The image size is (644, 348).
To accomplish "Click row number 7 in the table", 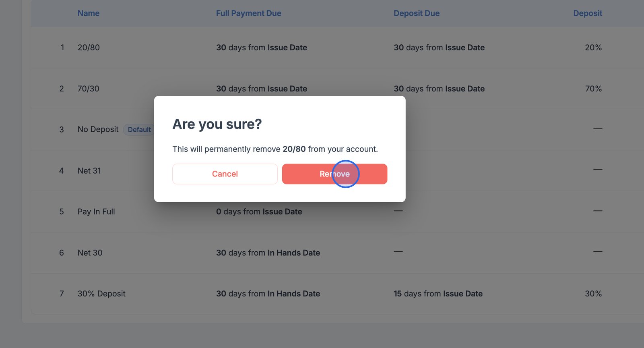I will pyautogui.click(x=62, y=294).
